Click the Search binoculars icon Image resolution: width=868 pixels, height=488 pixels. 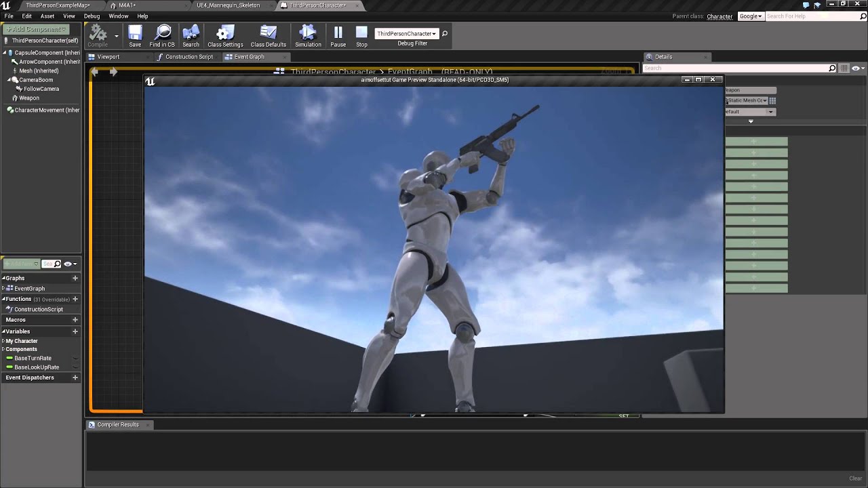(191, 33)
